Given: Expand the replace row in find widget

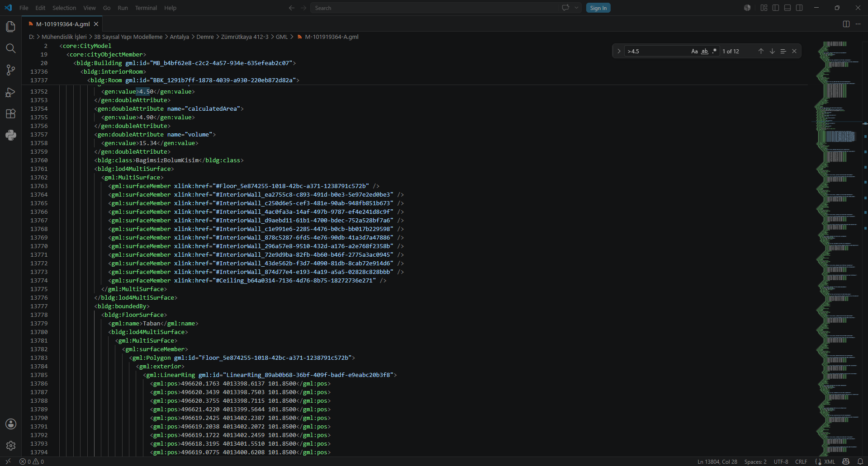Looking at the screenshot, I should [x=619, y=51].
